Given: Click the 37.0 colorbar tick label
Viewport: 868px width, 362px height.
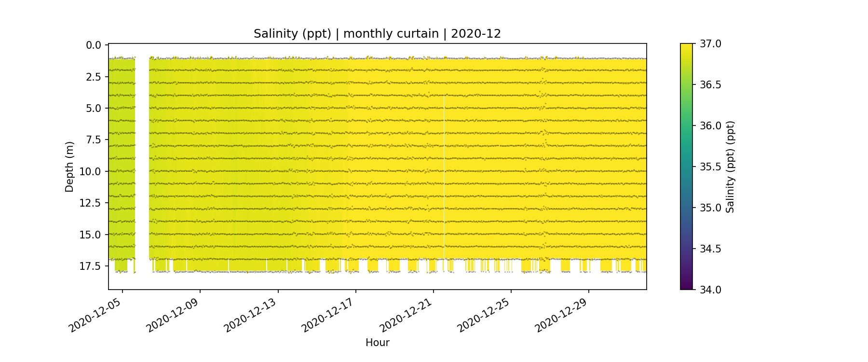Looking at the screenshot, I should coord(710,44).
